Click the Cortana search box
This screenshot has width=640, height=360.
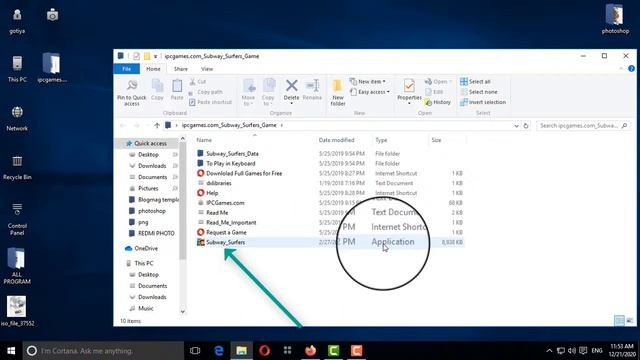(103, 351)
